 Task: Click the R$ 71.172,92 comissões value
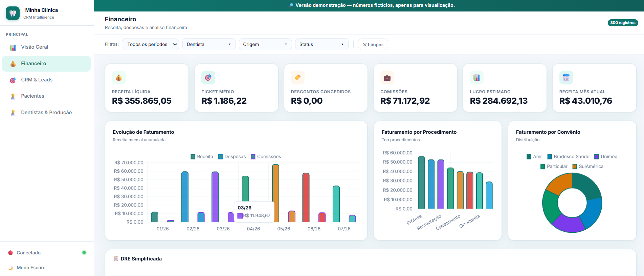tap(405, 101)
